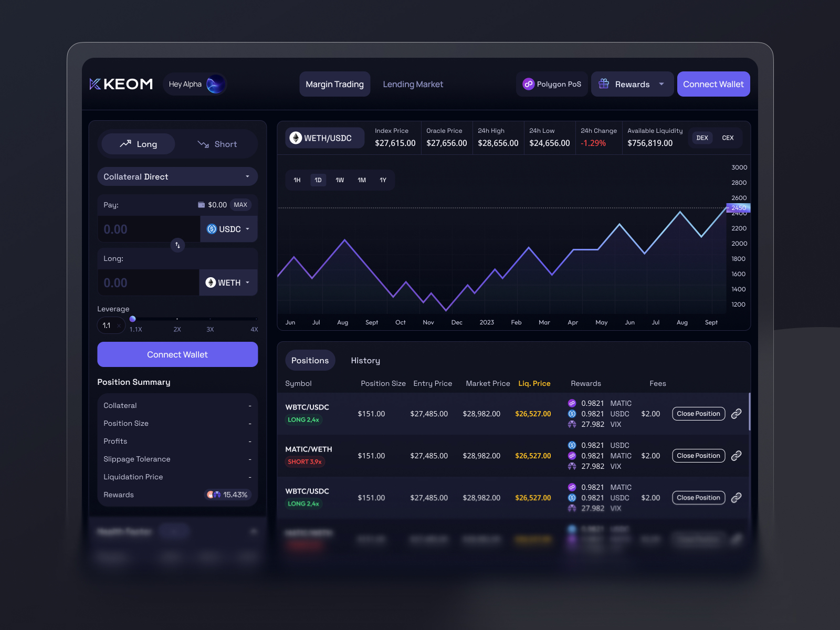Open the Collateral Direct dropdown
840x630 pixels.
pos(177,176)
